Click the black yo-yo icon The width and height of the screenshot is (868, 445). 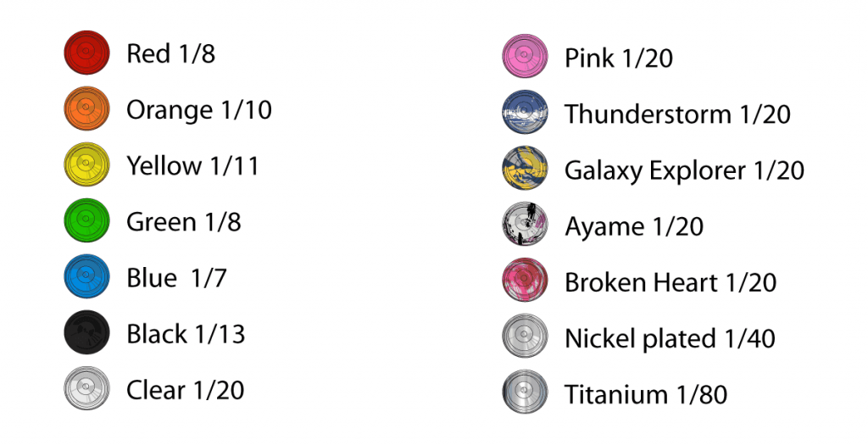click(x=86, y=333)
